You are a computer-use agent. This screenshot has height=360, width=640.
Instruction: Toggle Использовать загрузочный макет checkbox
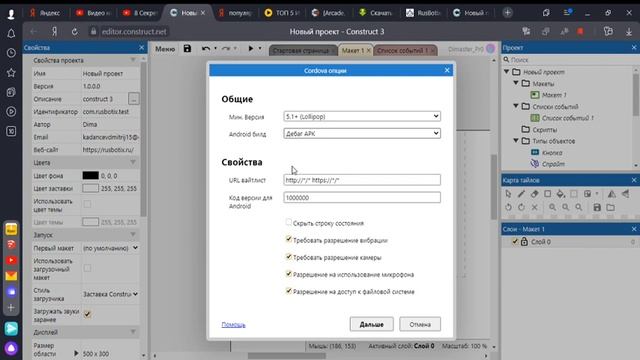pyautogui.click(x=87, y=268)
